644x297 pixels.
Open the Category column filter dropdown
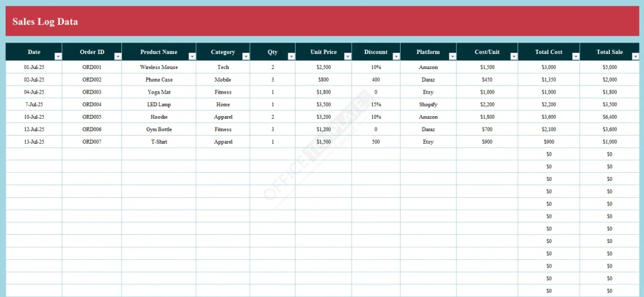click(x=246, y=57)
